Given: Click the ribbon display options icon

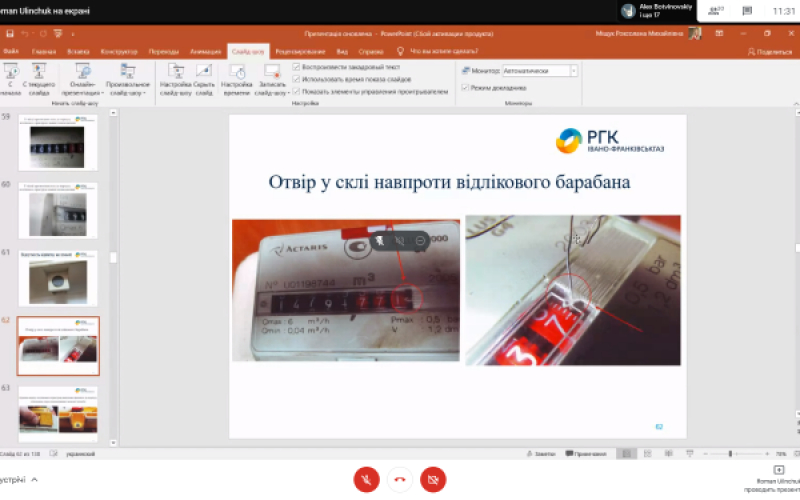Looking at the screenshot, I should click(x=719, y=34).
